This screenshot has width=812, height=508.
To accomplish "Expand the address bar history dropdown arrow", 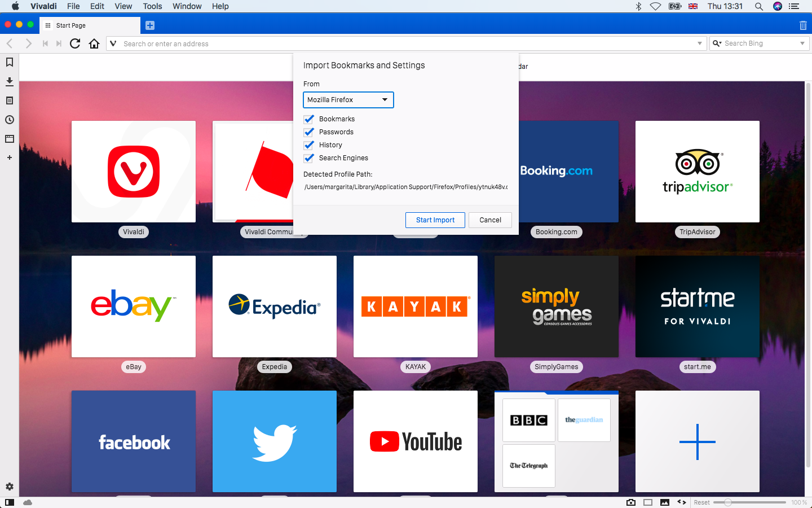I will (x=700, y=43).
